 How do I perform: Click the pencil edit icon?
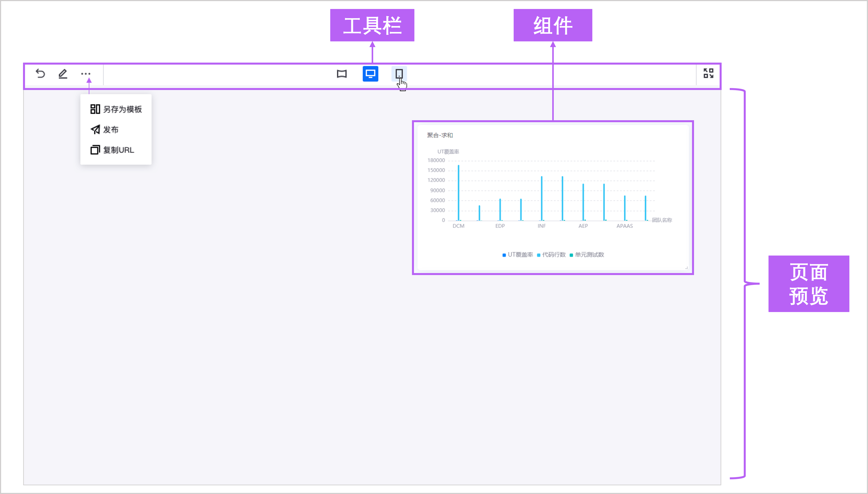63,74
